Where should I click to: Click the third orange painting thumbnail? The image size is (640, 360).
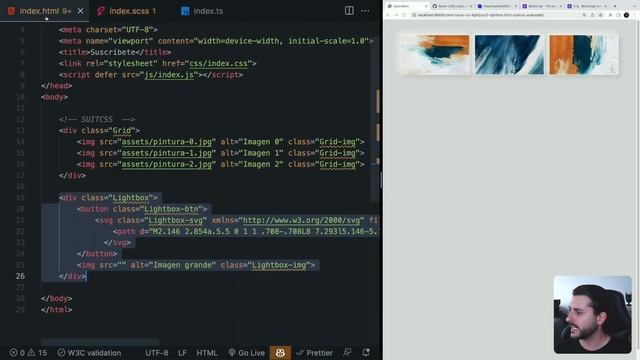pos(584,55)
